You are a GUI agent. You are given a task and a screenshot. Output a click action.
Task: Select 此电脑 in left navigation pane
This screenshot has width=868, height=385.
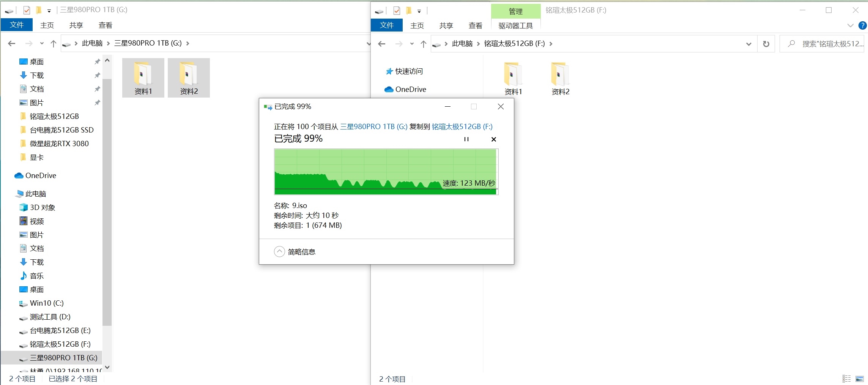tap(36, 194)
